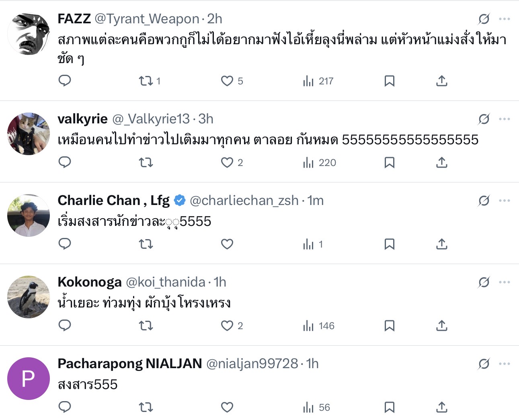The width and height of the screenshot is (519, 420).
Task: Open @charliechan_zsh profile handle
Action: (x=244, y=201)
